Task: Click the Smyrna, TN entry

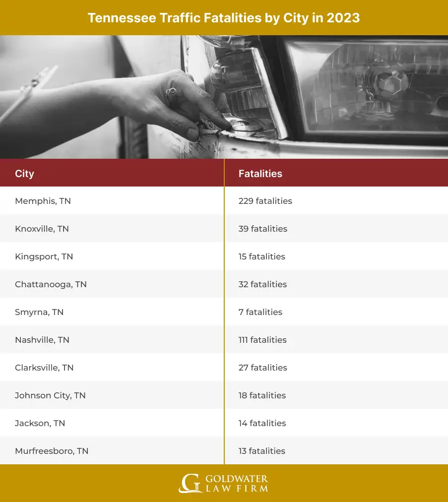Action: (38, 312)
